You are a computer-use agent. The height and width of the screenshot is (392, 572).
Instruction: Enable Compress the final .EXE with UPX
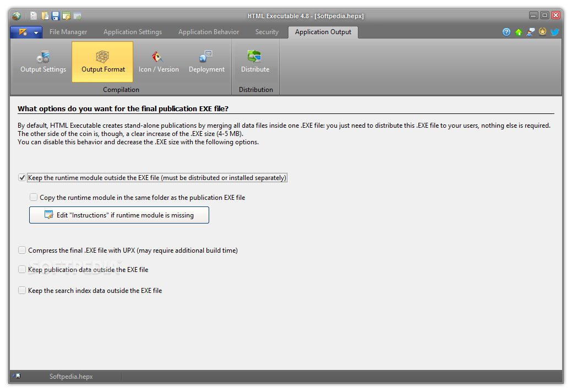click(x=22, y=250)
